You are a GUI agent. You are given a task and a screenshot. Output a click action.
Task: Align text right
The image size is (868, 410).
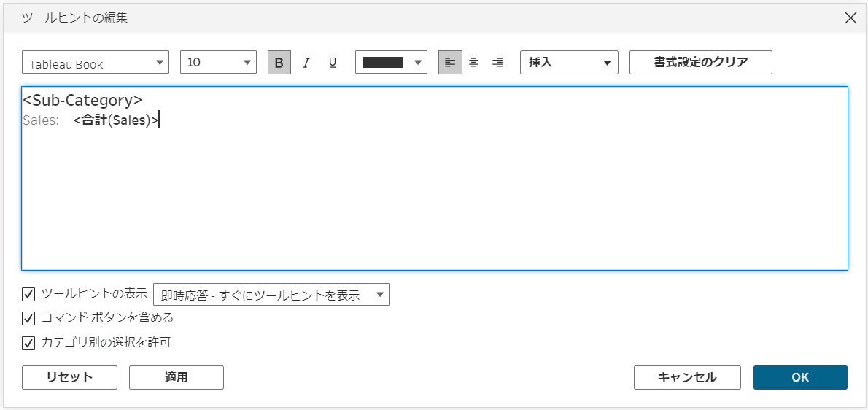click(497, 63)
